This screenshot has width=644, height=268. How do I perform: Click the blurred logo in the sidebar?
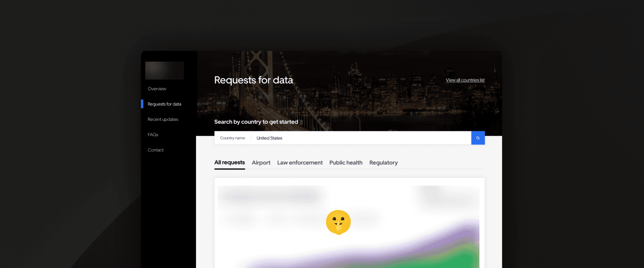pos(165,71)
